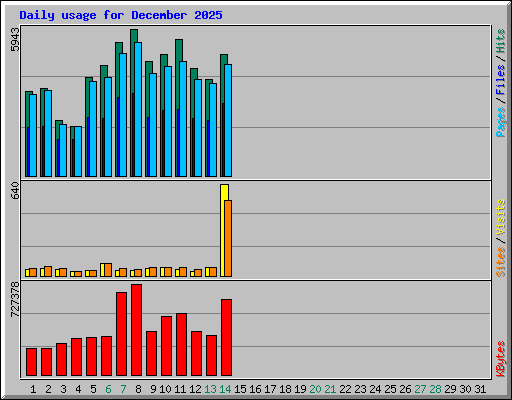This screenshot has height=400, width=512.
Task: Click the day 6 weekend axis label
Action: tap(108, 389)
